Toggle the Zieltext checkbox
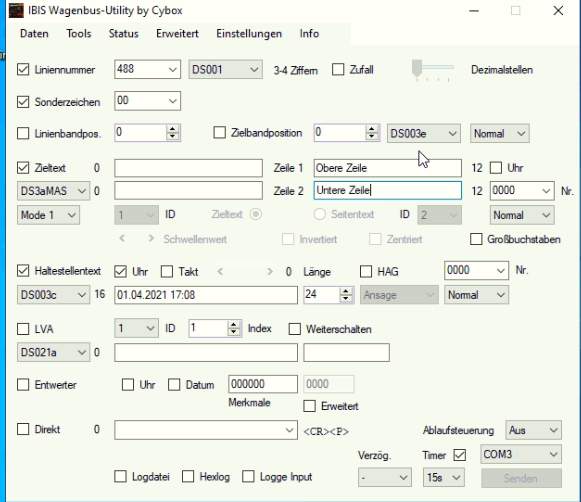This screenshot has height=502, width=581. coord(23,168)
